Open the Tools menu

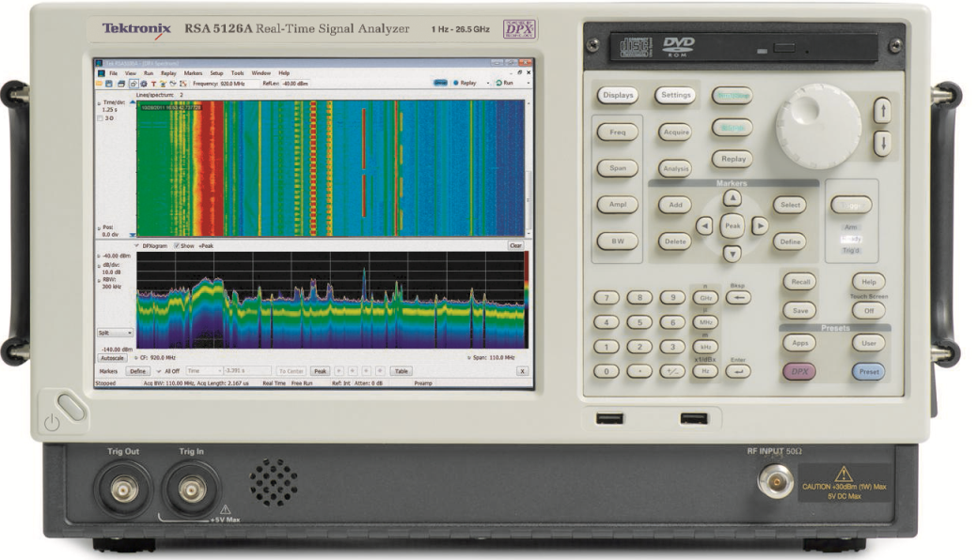click(238, 73)
